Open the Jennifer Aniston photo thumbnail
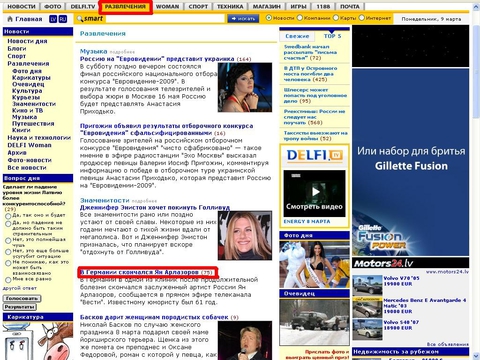480x360 pixels. [245, 235]
